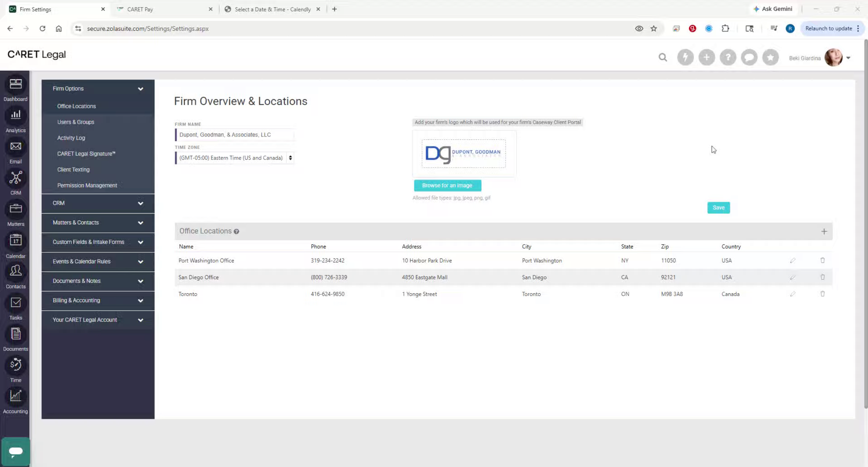This screenshot has height=467, width=868.
Task: Open the Documents sidebar icon
Action: [15, 334]
